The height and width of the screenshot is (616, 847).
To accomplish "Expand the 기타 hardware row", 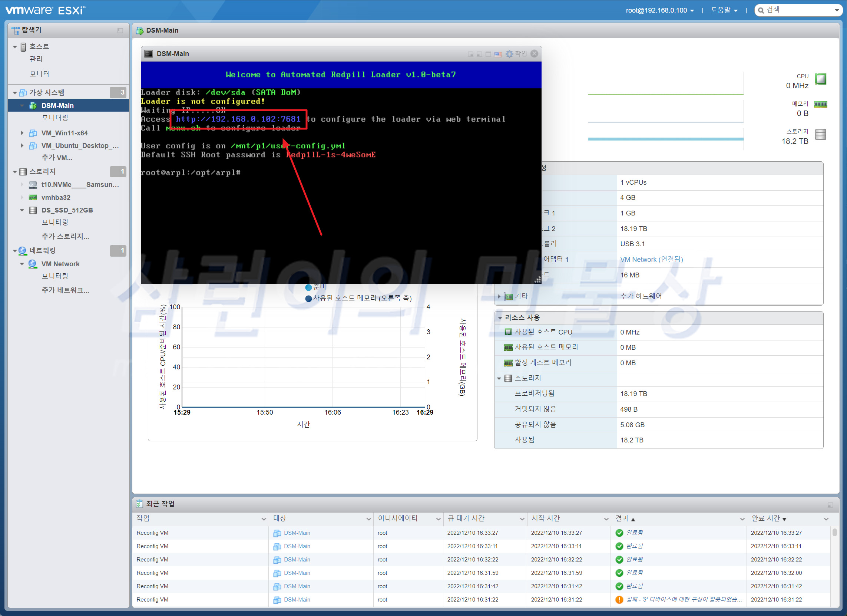I will pyautogui.click(x=499, y=297).
